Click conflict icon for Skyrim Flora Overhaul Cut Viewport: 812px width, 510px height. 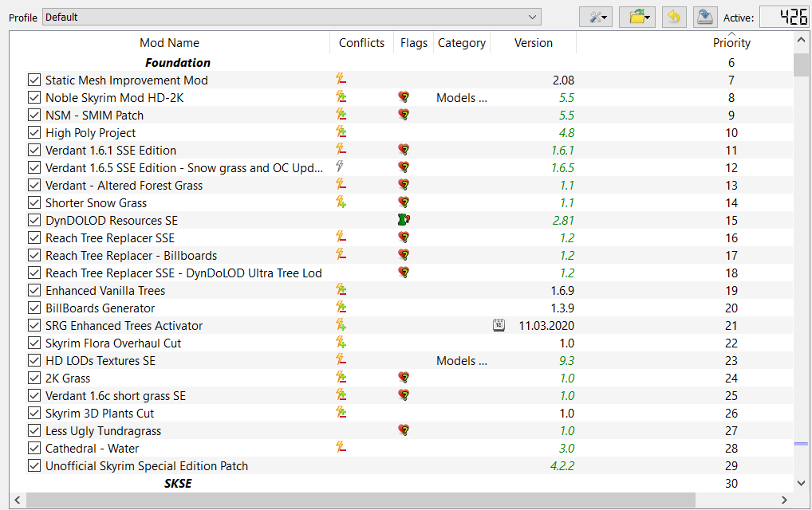pyautogui.click(x=341, y=342)
